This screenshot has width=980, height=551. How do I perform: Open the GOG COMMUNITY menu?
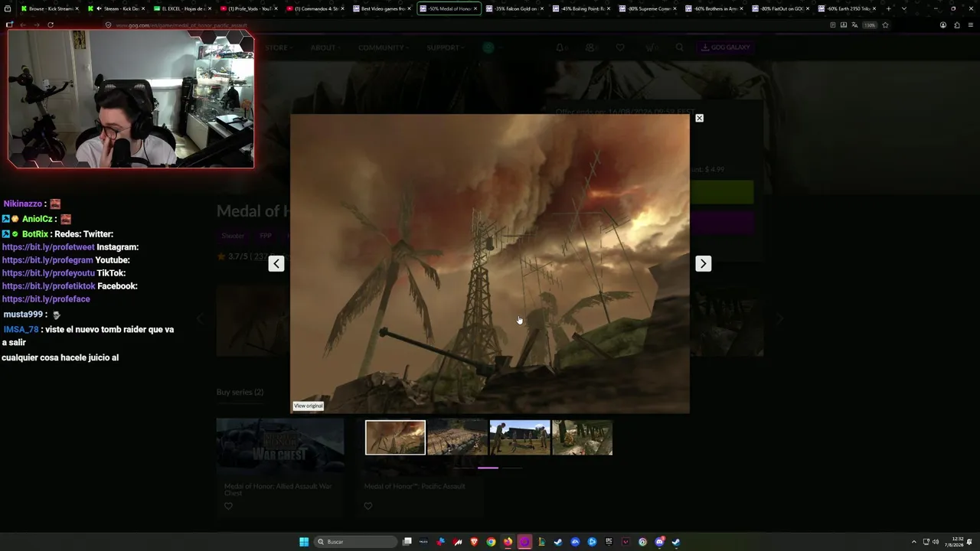[383, 47]
